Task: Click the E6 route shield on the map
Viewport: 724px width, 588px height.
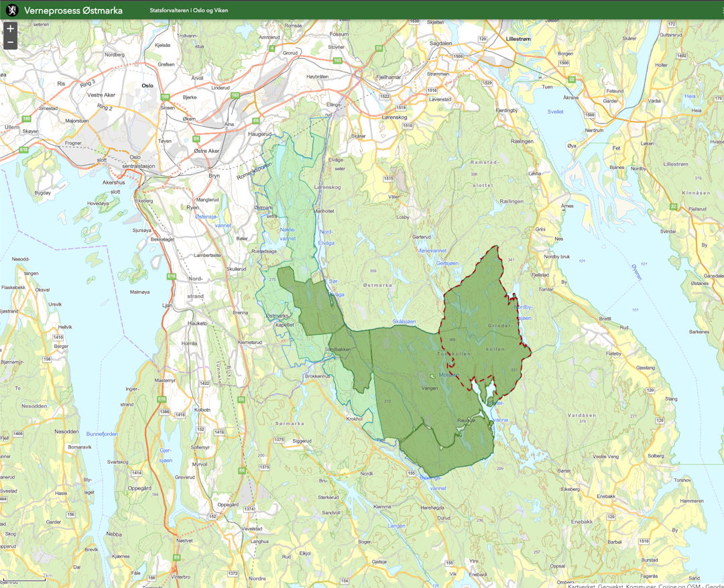Action: click(196, 139)
